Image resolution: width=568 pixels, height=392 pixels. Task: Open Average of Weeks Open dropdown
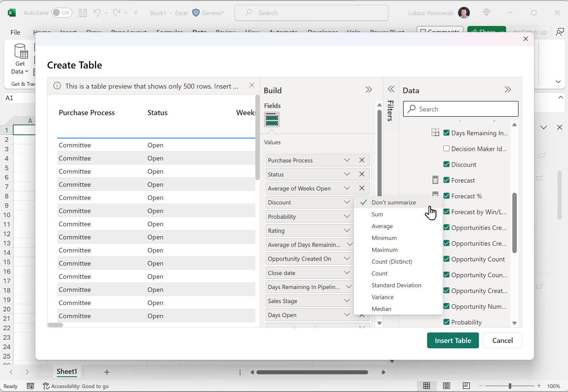(x=347, y=188)
